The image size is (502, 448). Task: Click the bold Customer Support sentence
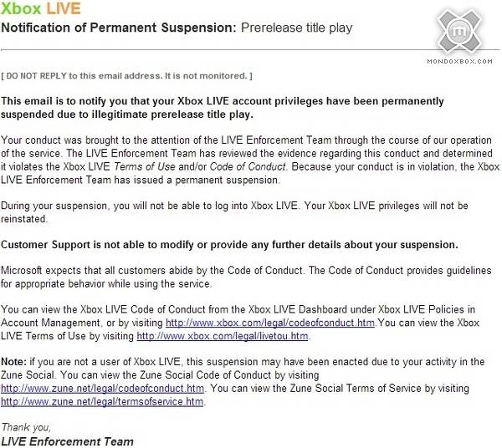[x=230, y=245]
